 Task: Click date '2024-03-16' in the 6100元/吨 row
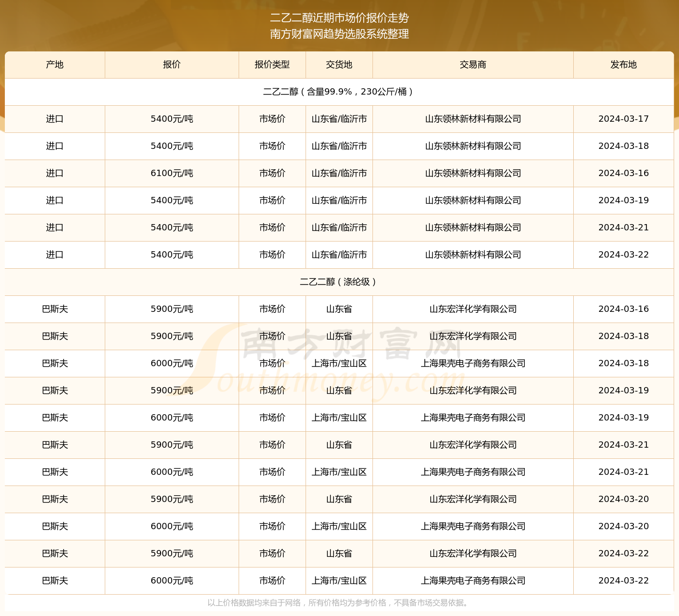click(x=624, y=173)
